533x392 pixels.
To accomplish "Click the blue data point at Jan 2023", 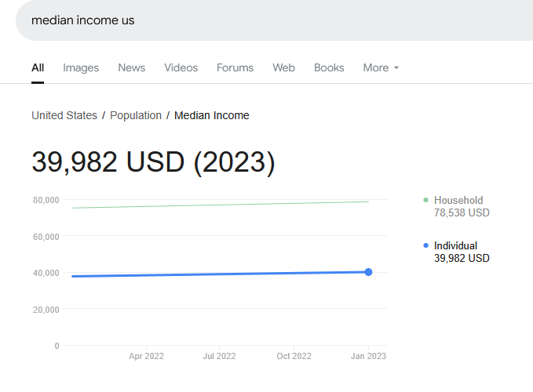I will point(368,272).
